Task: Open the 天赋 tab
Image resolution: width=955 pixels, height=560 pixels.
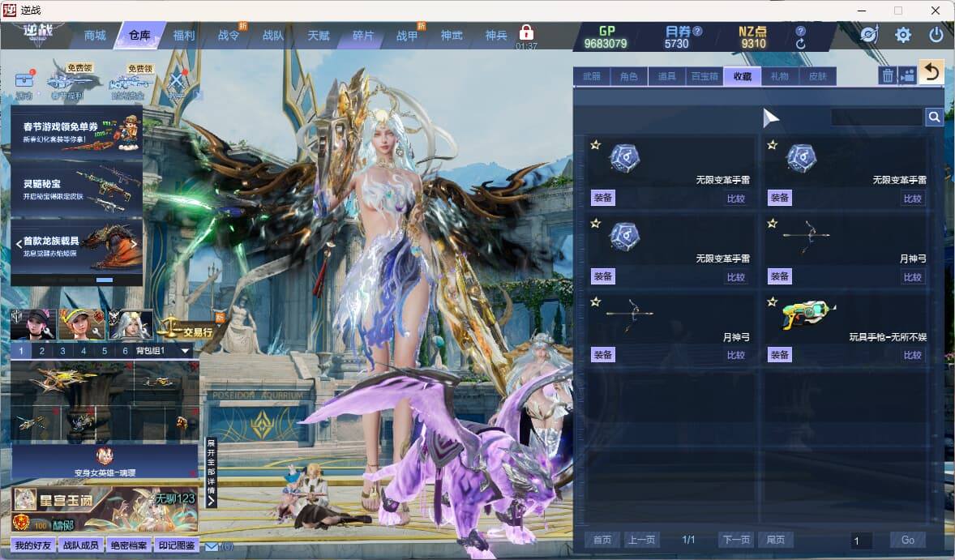Action: [318, 36]
